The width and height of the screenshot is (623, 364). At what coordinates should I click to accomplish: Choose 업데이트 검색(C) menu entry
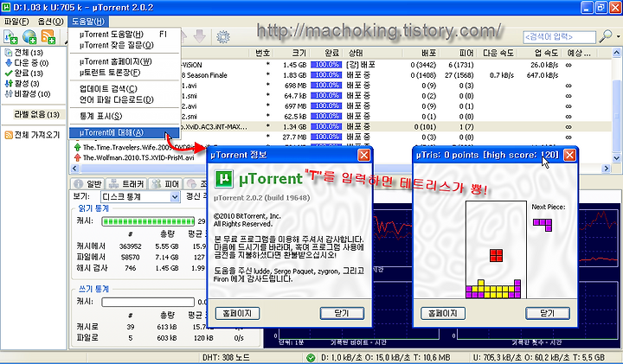pyautogui.click(x=125, y=88)
